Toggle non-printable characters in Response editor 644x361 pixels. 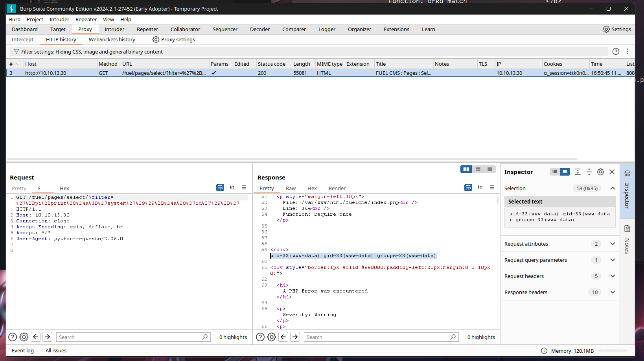tap(480, 187)
